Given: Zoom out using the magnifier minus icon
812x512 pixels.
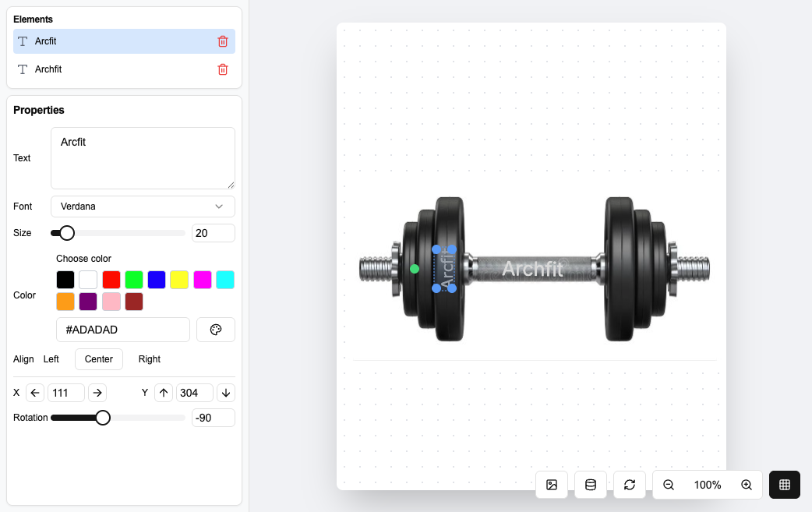Looking at the screenshot, I should coord(669,485).
